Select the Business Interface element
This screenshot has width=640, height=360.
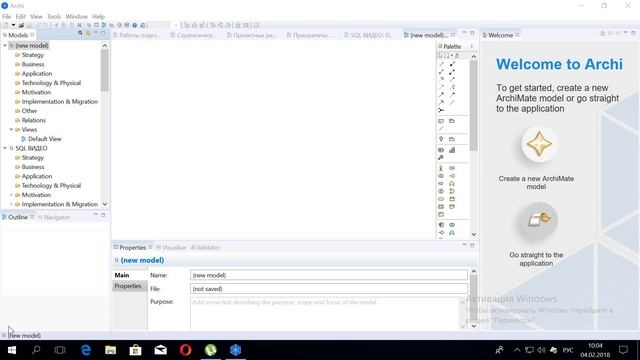tap(452, 176)
